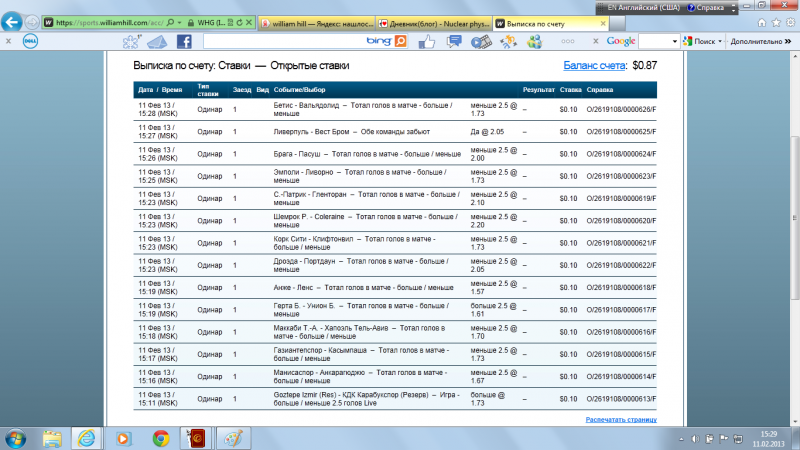The width and height of the screenshot is (800, 450).
Task: Click the Dell logo in toolbar
Action: pos(30,41)
